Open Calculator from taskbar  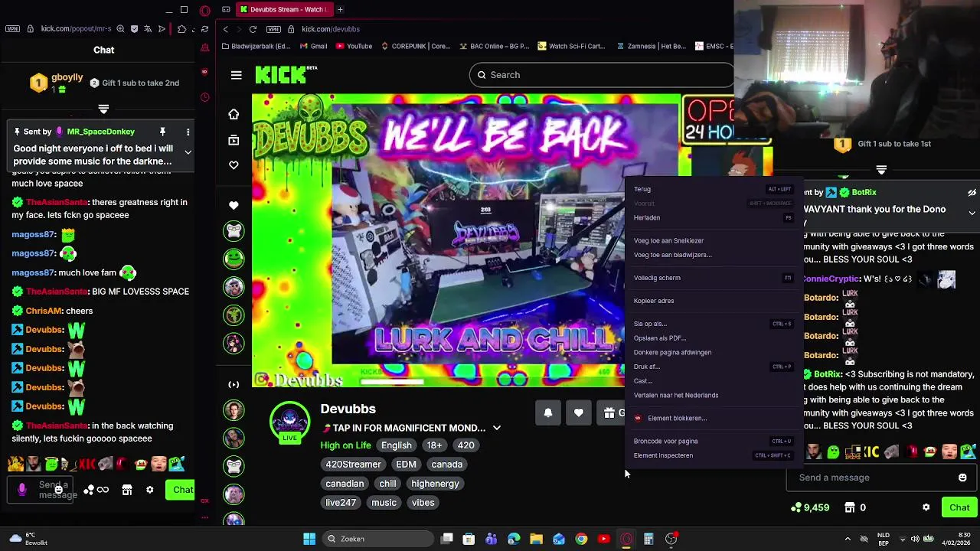point(648,539)
